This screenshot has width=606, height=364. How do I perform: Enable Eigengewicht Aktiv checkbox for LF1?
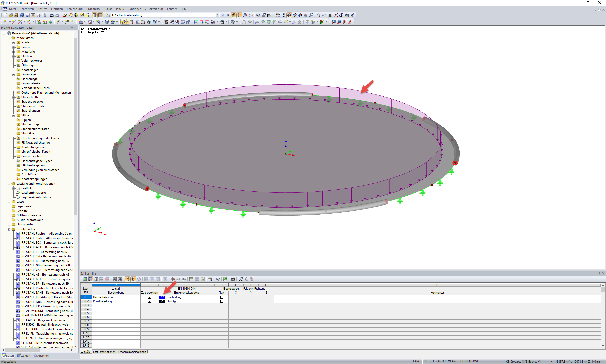coord(222,297)
